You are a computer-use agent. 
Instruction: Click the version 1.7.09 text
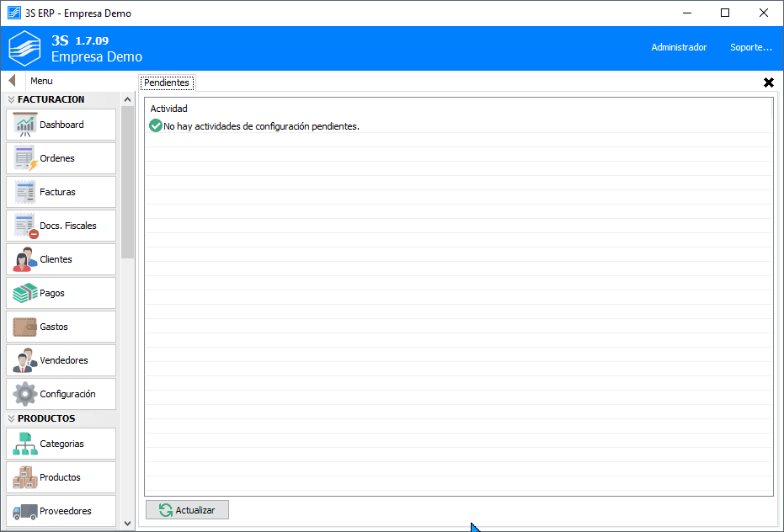coord(92,40)
